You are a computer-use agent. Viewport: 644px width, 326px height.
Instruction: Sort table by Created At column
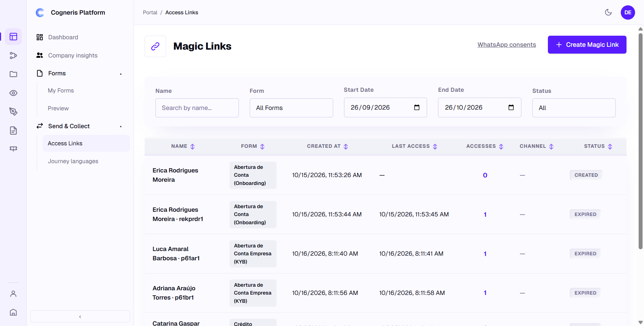click(x=346, y=146)
